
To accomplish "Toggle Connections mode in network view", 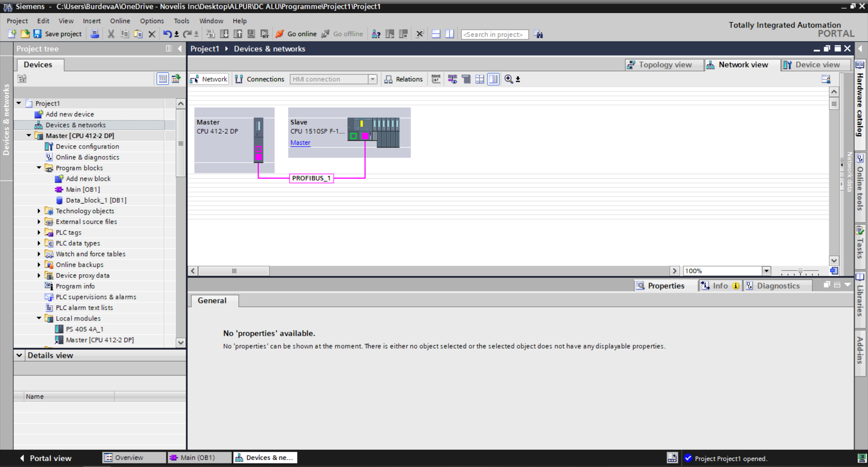I will point(260,79).
